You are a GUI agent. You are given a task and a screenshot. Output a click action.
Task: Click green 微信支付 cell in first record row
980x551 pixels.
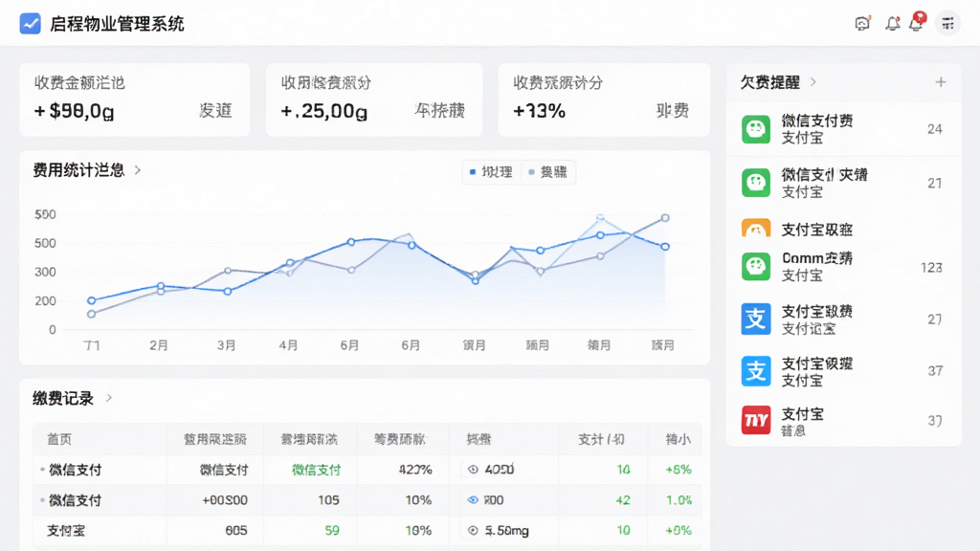(316, 470)
